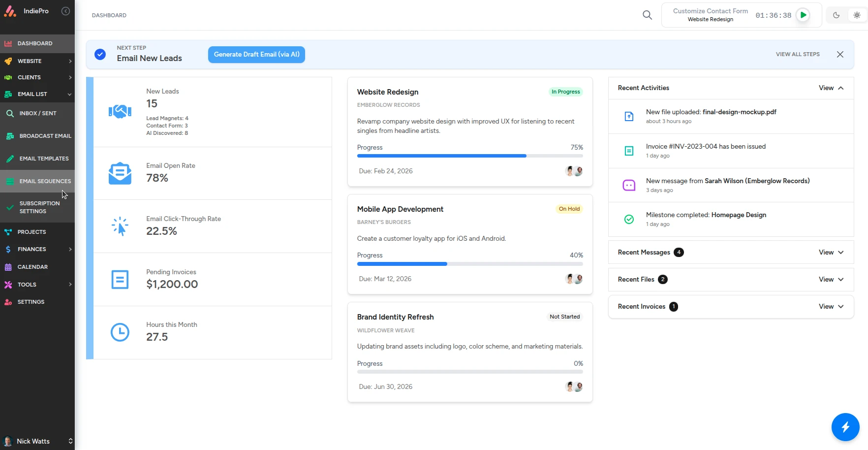Open the Inbox / Sent view
Image resolution: width=868 pixels, height=450 pixels.
pyautogui.click(x=38, y=113)
